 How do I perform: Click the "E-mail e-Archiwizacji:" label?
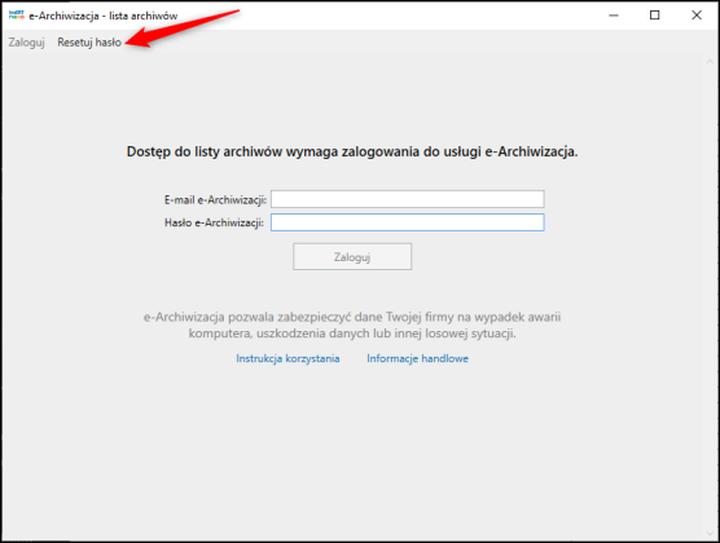215,199
